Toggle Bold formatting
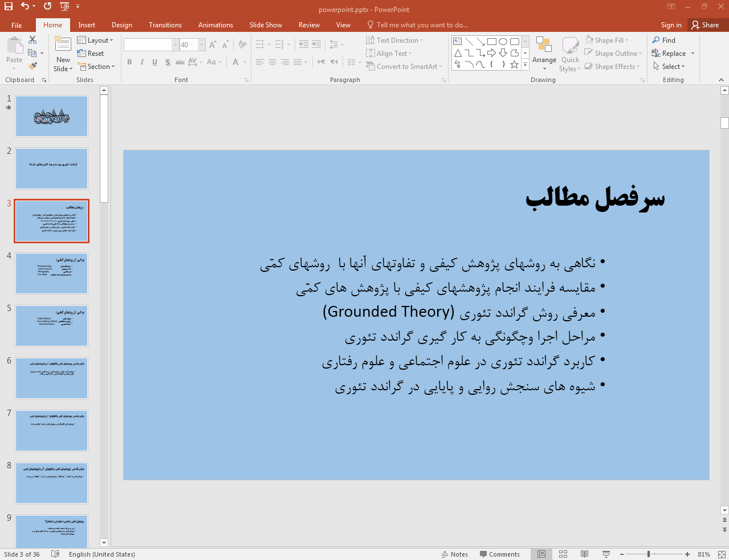 pyautogui.click(x=130, y=62)
